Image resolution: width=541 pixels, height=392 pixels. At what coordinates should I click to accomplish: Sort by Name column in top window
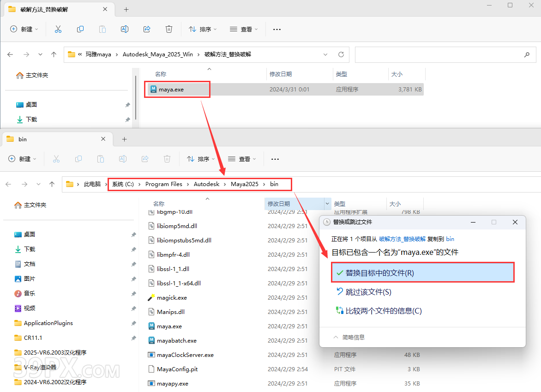coord(161,74)
